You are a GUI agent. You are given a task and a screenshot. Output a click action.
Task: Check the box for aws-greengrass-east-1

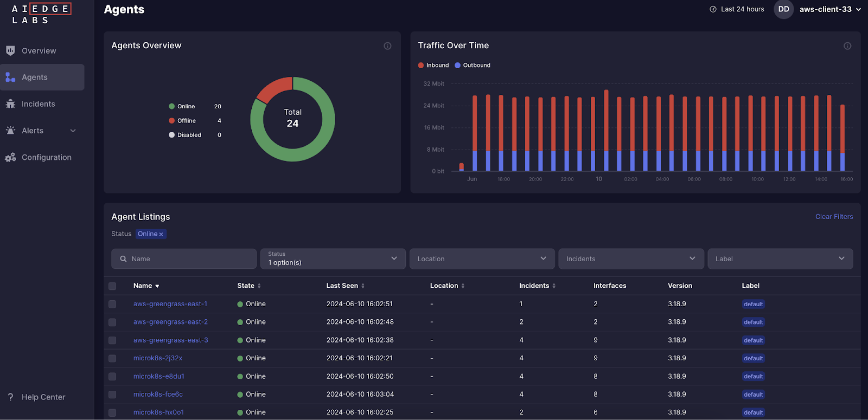(x=112, y=304)
